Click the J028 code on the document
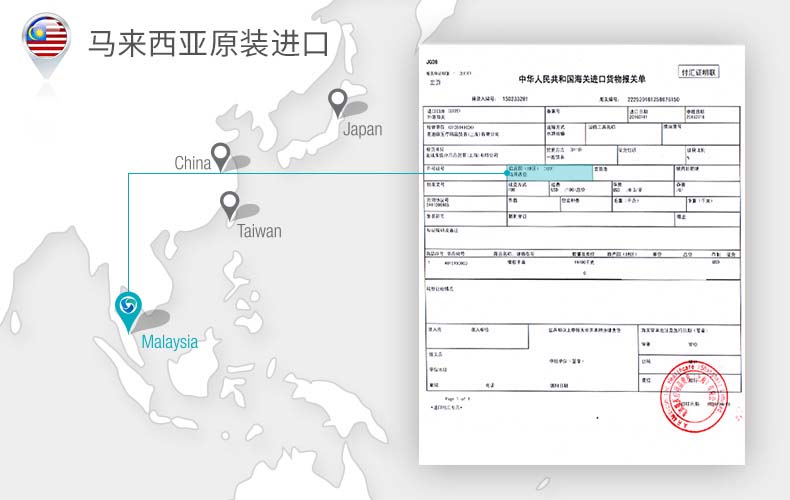 click(x=432, y=61)
